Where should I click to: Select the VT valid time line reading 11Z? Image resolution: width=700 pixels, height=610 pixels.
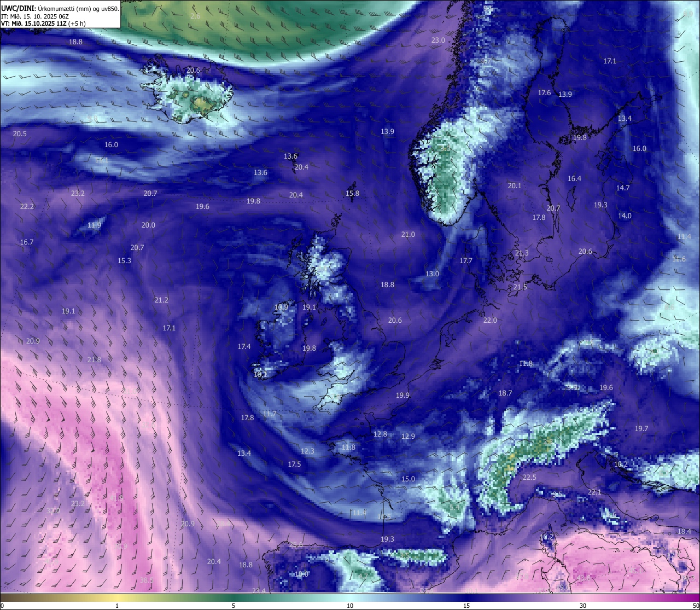(x=43, y=24)
